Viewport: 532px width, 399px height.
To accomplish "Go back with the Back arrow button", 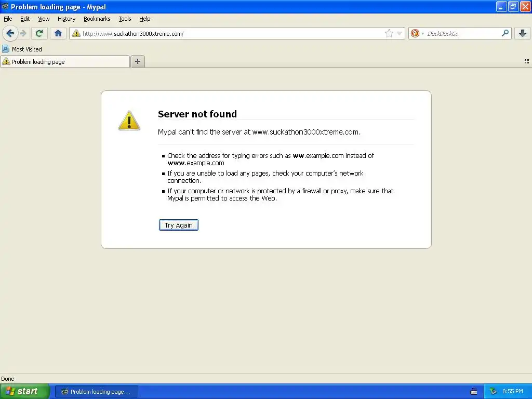I will pyautogui.click(x=10, y=33).
